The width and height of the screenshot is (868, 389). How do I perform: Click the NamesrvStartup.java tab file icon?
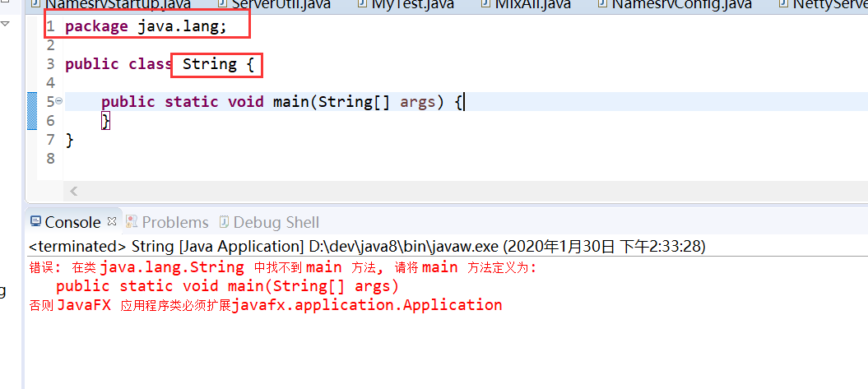[x=36, y=3]
